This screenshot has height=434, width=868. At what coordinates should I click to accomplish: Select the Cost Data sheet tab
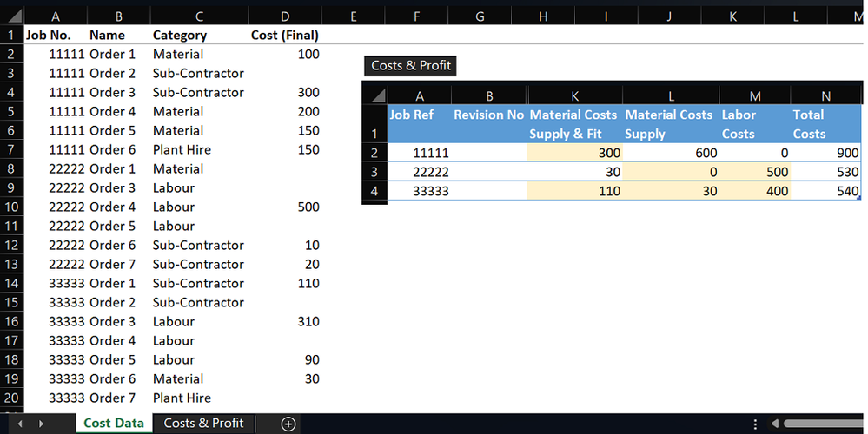pos(114,423)
